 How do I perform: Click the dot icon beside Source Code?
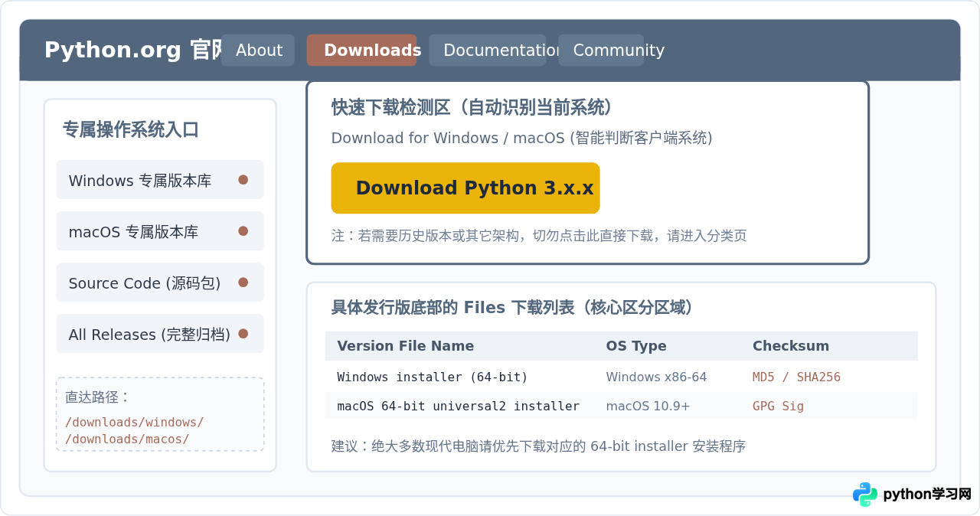point(243,282)
